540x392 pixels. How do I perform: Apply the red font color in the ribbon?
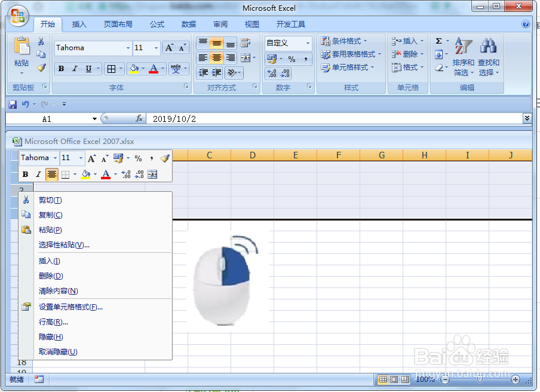[154, 69]
